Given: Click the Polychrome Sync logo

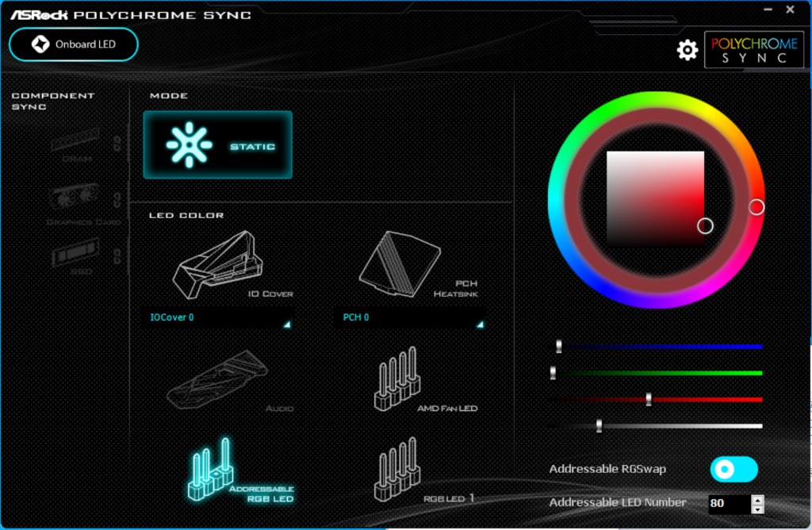Looking at the screenshot, I should tap(754, 50).
